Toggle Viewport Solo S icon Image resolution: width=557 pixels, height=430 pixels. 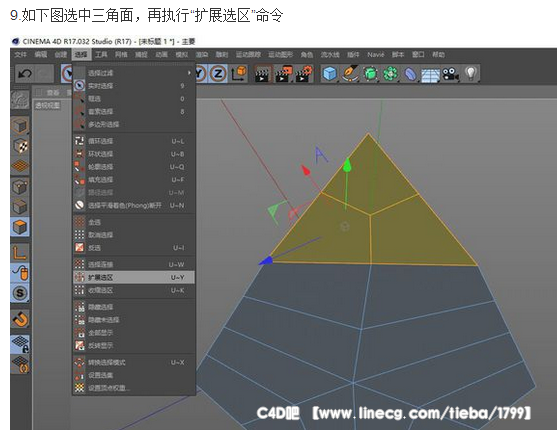(x=20, y=293)
